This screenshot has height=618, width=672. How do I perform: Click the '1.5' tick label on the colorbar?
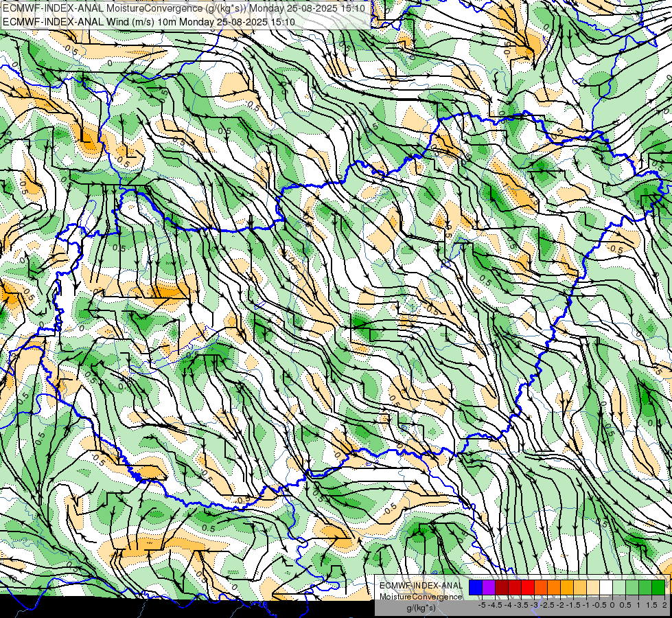coord(651,605)
